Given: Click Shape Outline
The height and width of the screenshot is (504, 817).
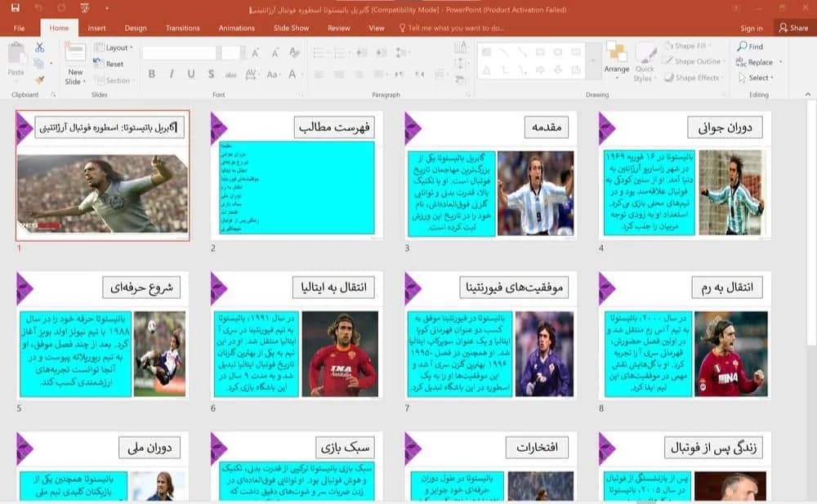Looking at the screenshot, I should pos(694,61).
